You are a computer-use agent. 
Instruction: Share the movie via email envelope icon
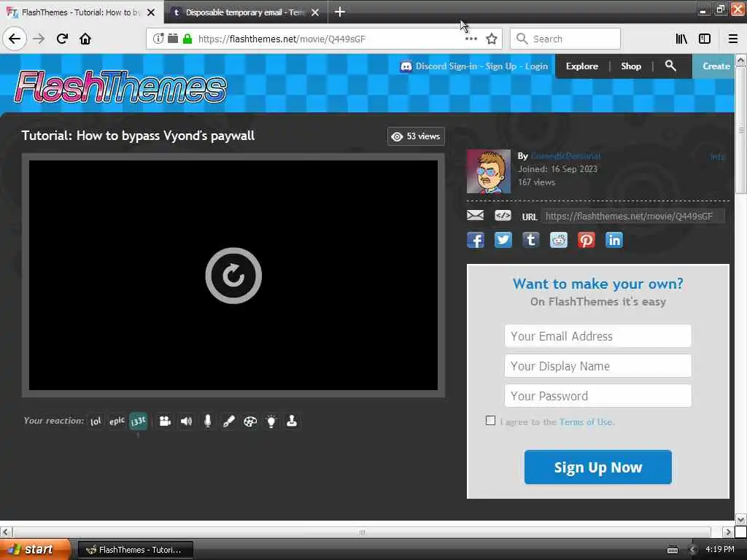tap(475, 216)
